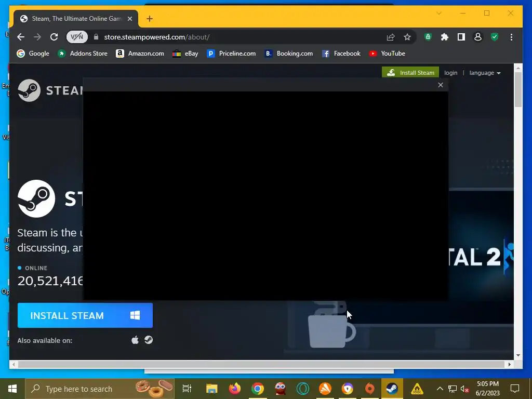This screenshot has height=399, width=532.
Task: Open the YouTube bookmark
Action: click(387, 54)
